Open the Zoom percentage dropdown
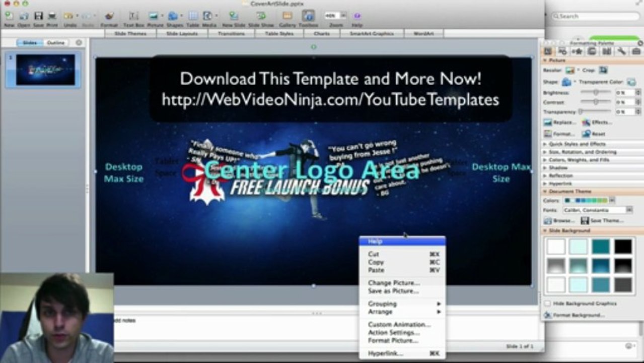This screenshot has width=644, height=363. 343,16
